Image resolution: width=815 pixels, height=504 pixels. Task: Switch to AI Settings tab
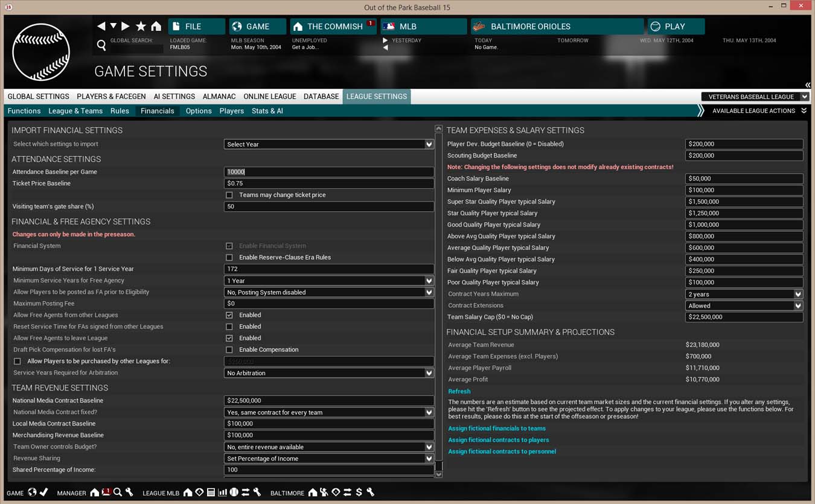tap(174, 97)
